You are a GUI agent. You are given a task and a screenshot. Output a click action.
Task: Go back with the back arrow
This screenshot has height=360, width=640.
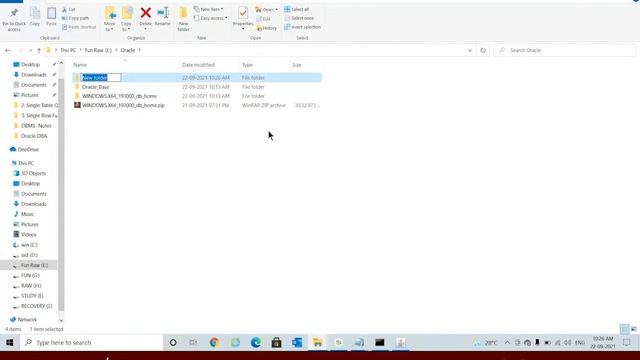point(8,50)
